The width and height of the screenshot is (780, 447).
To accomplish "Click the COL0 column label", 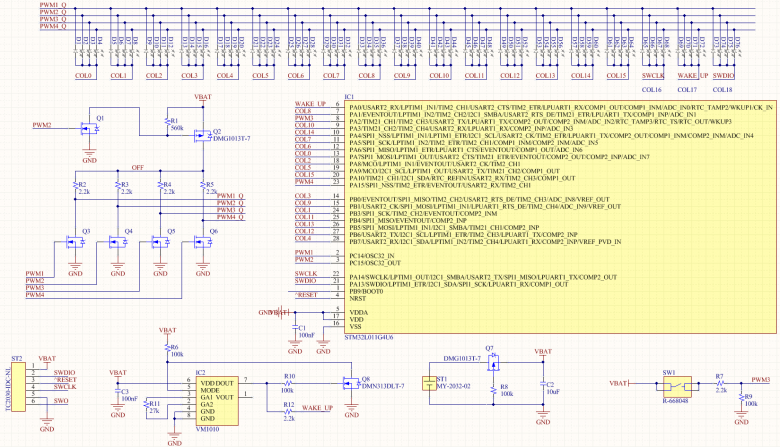I will pyautogui.click(x=83, y=76).
